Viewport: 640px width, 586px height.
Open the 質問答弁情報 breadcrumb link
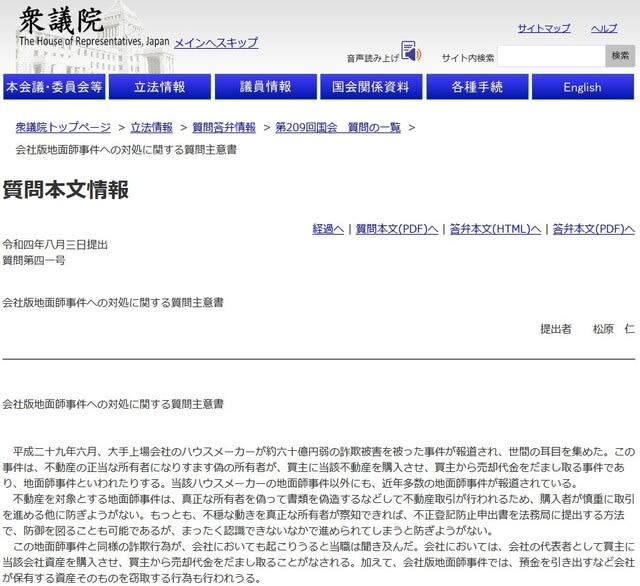[x=224, y=127]
